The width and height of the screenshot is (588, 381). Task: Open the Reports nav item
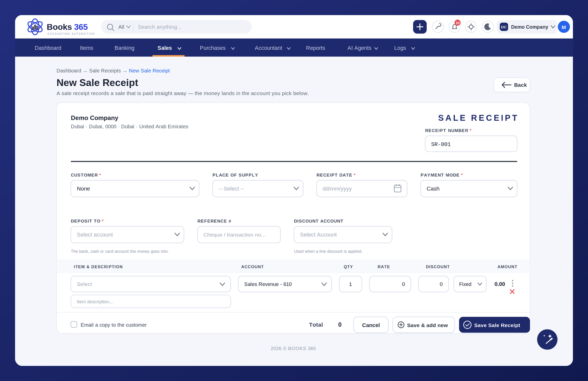316,48
